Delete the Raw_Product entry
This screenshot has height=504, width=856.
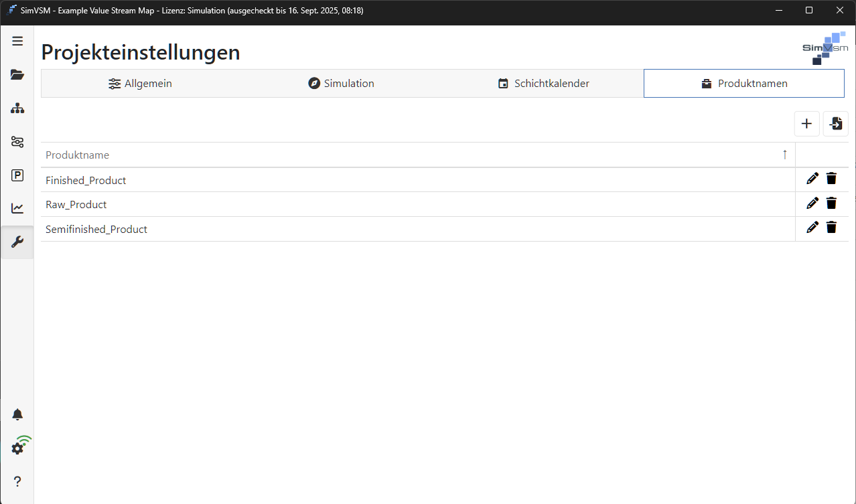click(x=831, y=203)
